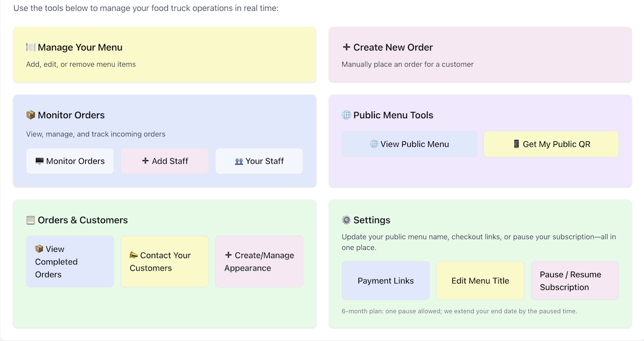Open Contact Your Customers
This screenshot has height=341, width=644.
[165, 261]
